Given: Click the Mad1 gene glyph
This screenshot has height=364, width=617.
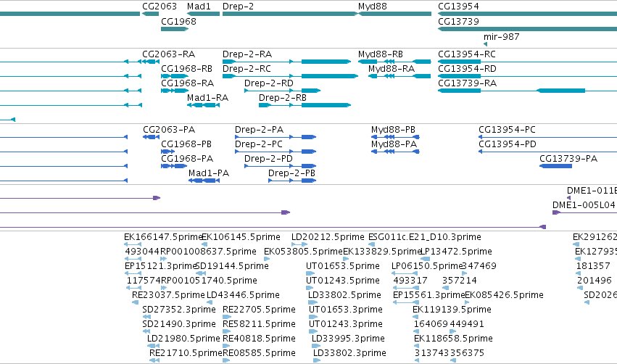Looking at the screenshot, I should (x=204, y=14).
